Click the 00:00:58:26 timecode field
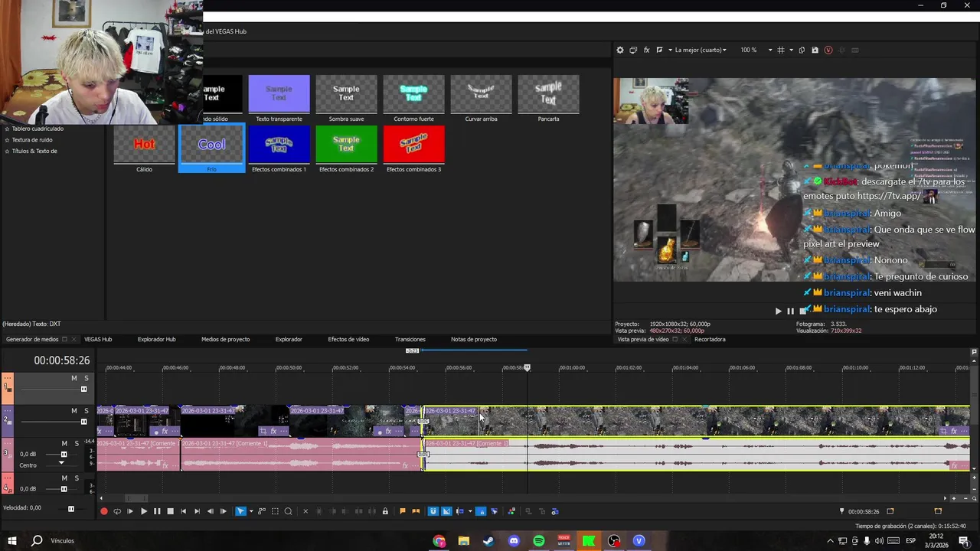The height and width of the screenshot is (551, 980). pos(61,360)
